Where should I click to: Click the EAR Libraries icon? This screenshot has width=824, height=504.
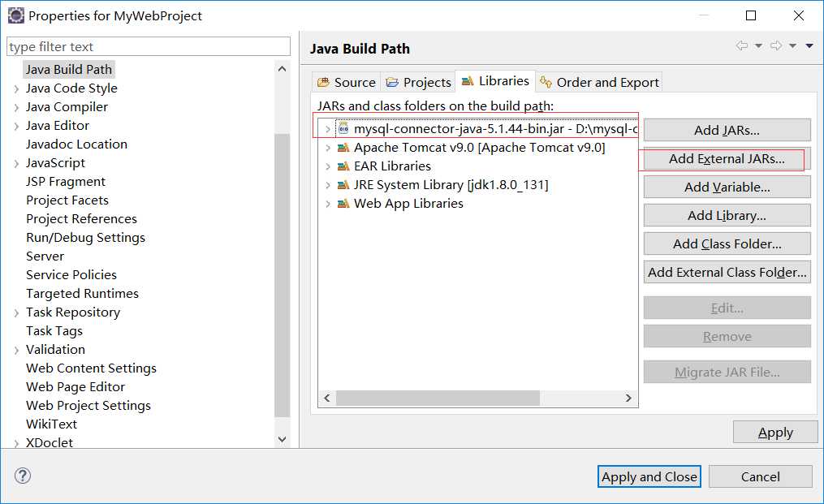point(343,166)
